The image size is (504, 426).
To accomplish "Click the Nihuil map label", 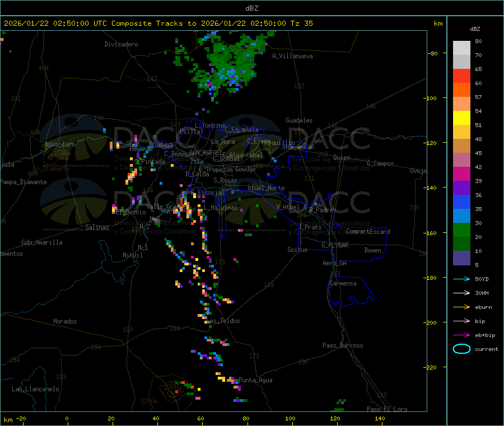I will [x=133, y=255].
